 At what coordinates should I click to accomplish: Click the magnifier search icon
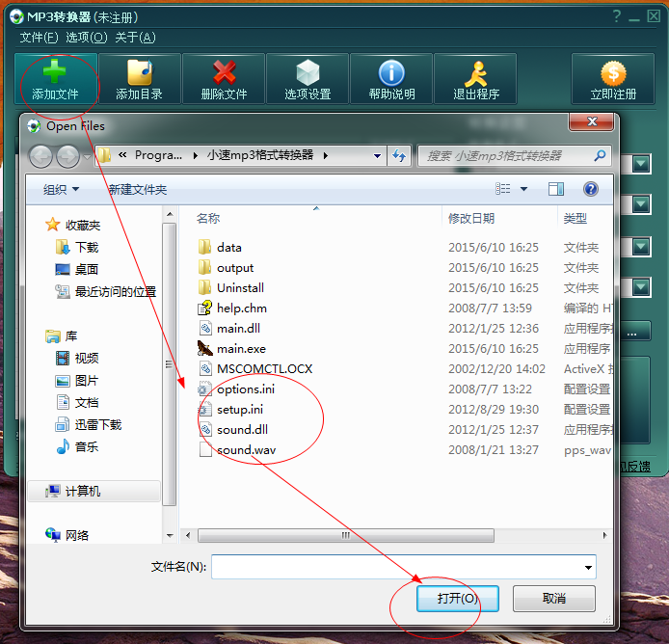(x=600, y=156)
